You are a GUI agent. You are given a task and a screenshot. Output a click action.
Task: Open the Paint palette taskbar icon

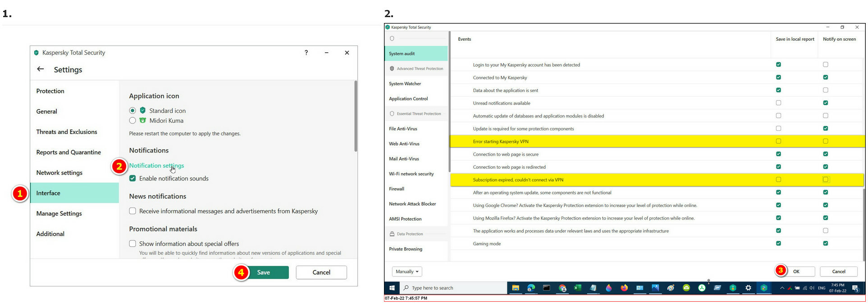click(x=671, y=288)
